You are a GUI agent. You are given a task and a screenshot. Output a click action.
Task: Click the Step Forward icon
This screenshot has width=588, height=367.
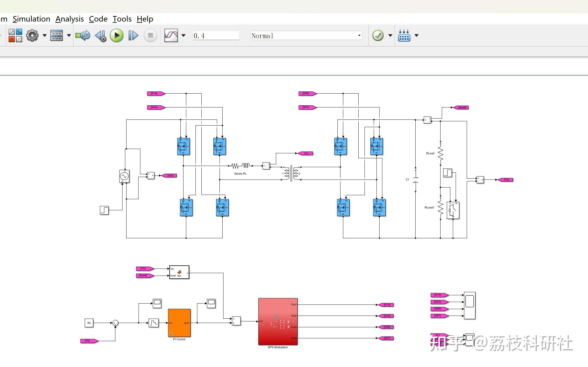133,35
